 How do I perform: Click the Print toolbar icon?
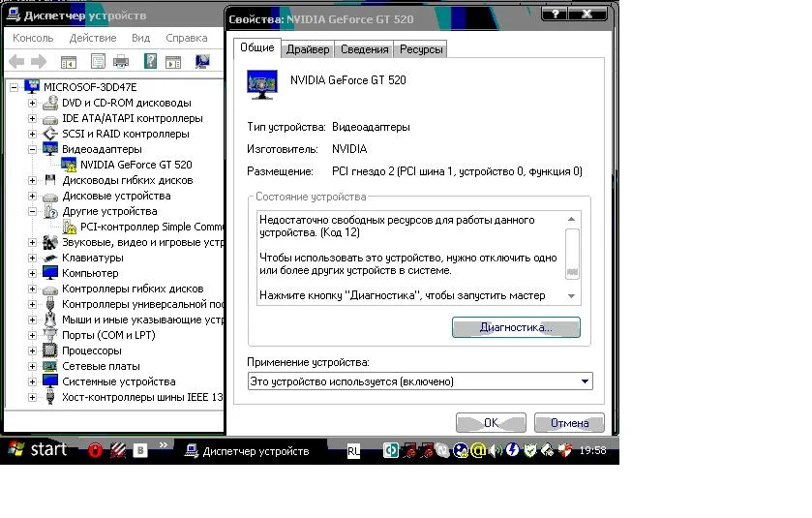point(121,62)
